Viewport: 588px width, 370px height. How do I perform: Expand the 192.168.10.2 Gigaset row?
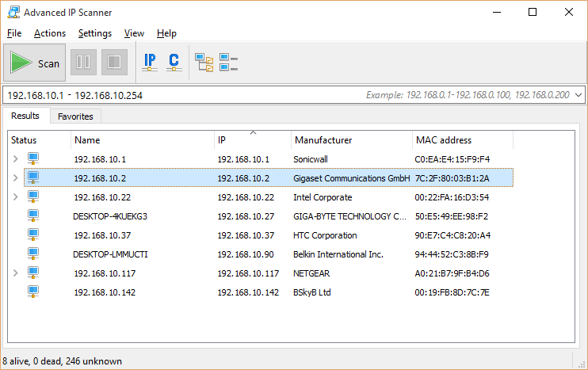[x=15, y=177]
